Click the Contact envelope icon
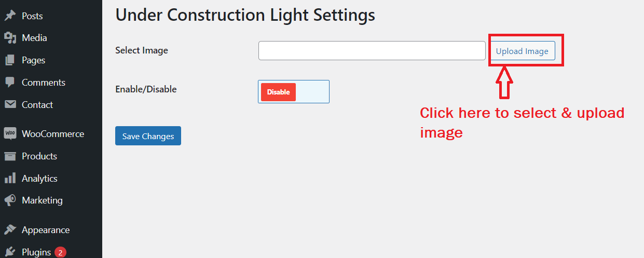Viewport: 644px width, 258px height. [x=10, y=104]
